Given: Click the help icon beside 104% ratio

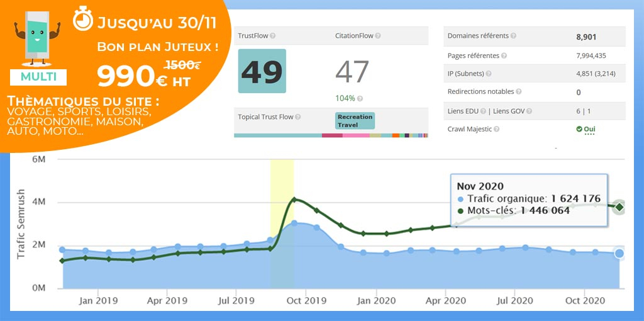Looking at the screenshot, I should coord(360,99).
